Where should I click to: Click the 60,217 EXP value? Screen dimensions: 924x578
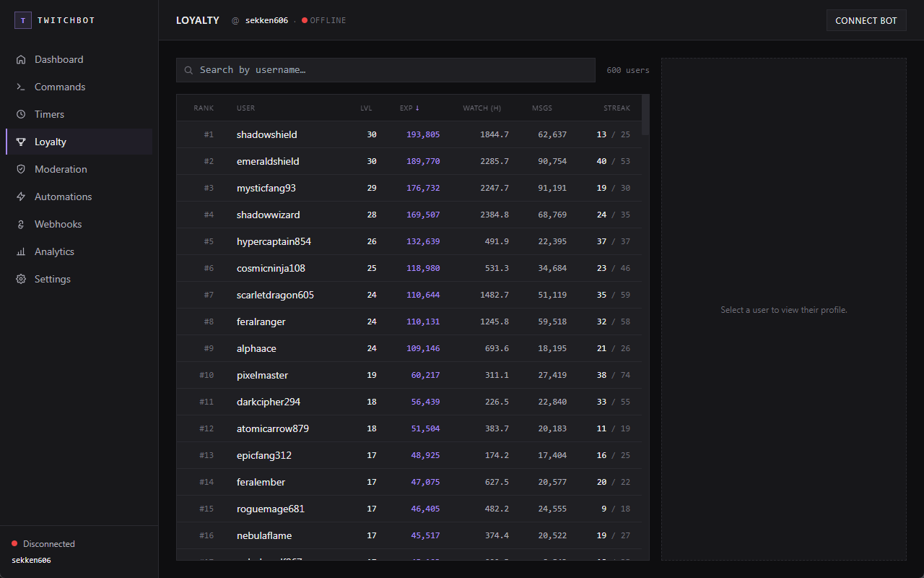(x=425, y=375)
